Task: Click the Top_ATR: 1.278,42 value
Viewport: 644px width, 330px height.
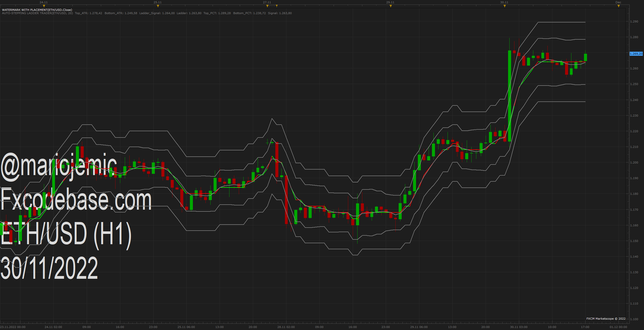Action: click(89, 13)
